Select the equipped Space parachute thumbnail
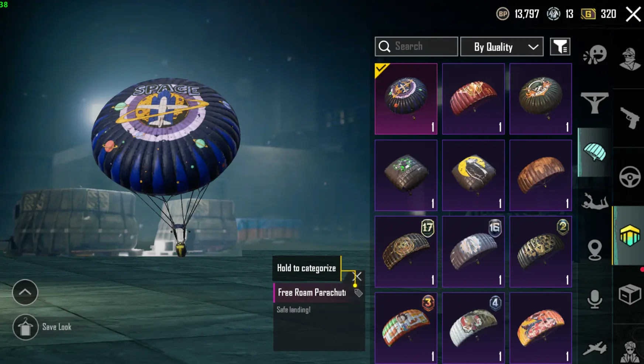 pyautogui.click(x=406, y=99)
